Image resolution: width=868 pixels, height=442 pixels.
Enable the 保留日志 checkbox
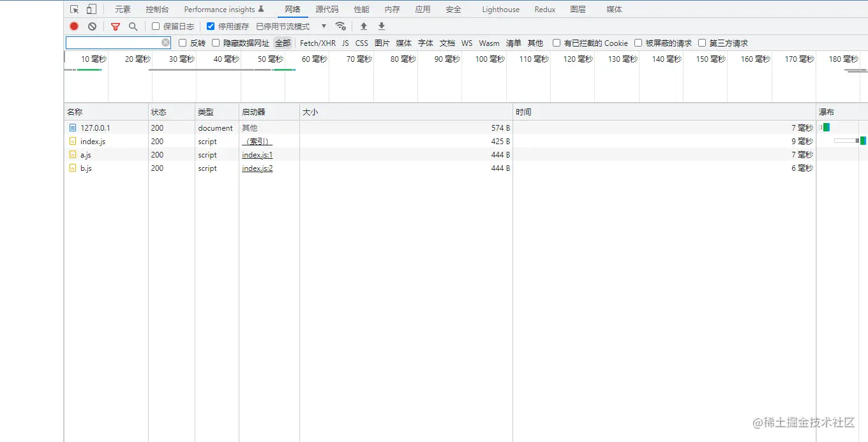(156, 26)
